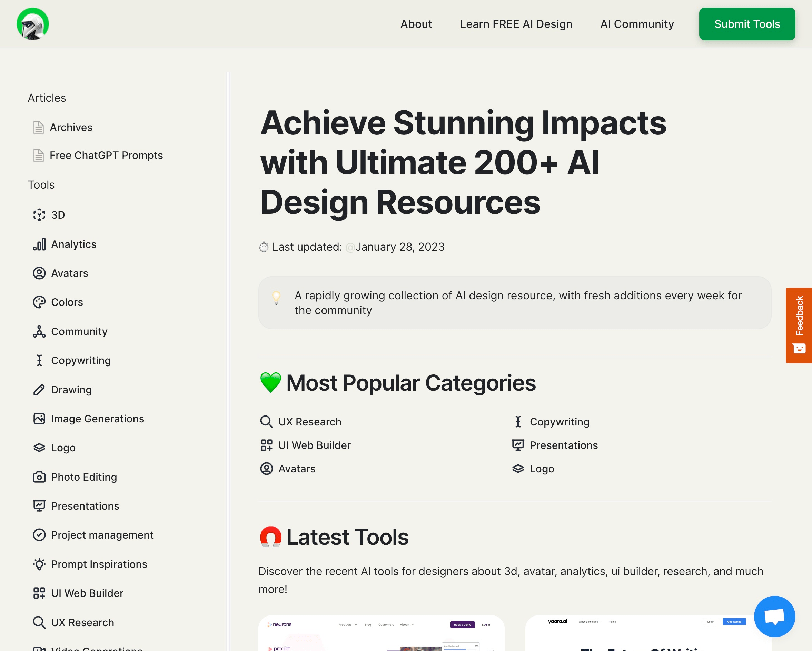Open Free ChatGPT Prompts article
This screenshot has height=651, width=812.
106,155
